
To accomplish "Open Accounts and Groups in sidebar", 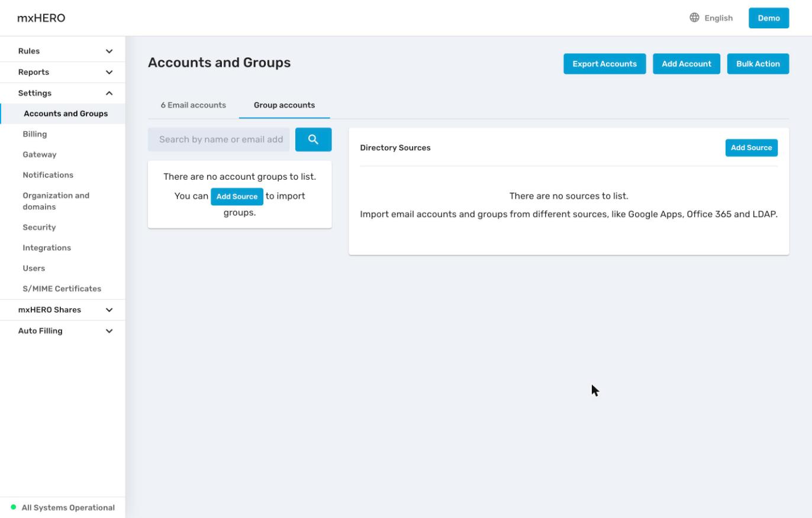I will [x=63, y=114].
